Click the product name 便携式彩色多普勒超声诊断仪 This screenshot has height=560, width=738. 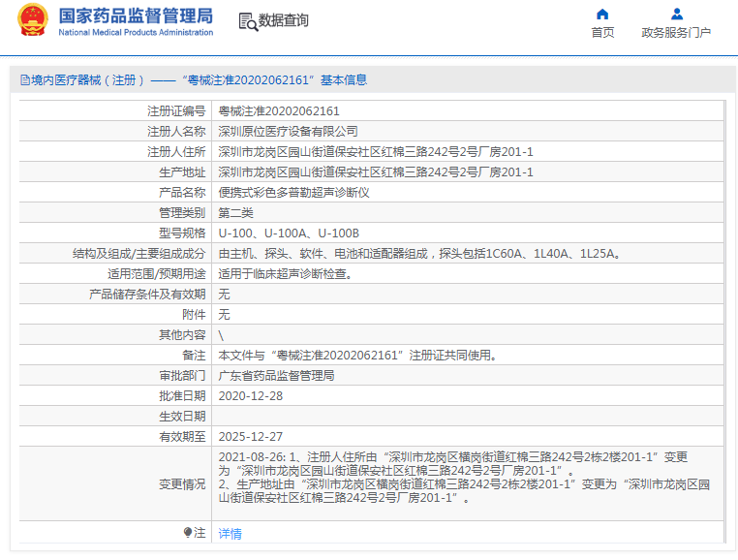pos(293,192)
